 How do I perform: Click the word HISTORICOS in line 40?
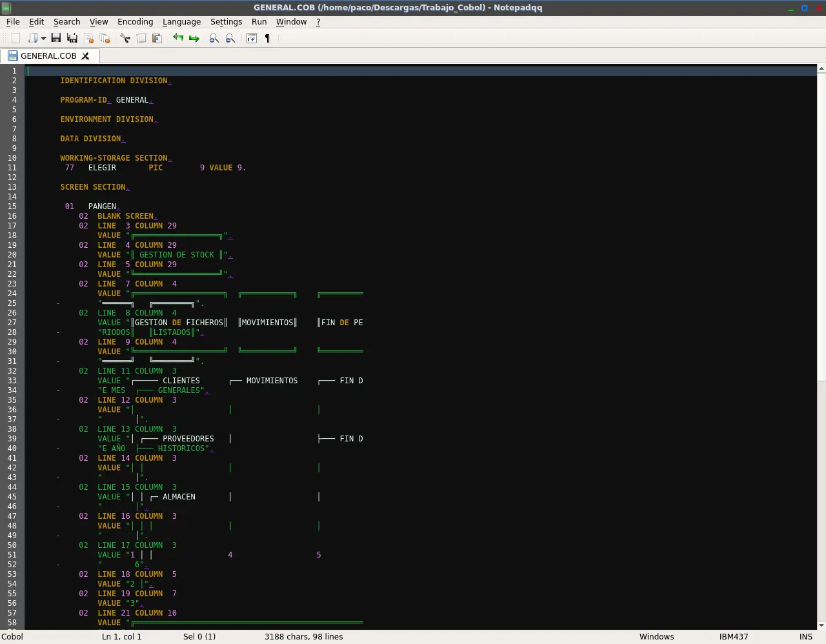pos(181,448)
